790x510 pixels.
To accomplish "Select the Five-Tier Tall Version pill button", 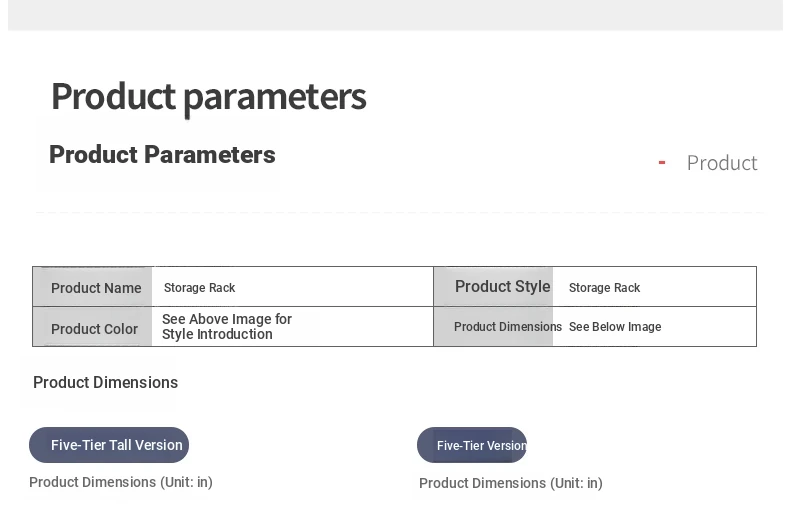I will tap(109, 445).
